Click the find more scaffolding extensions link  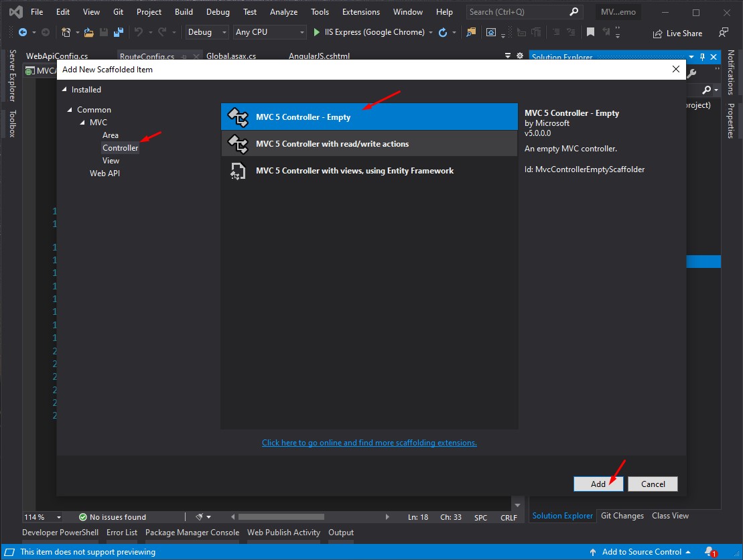click(x=369, y=443)
